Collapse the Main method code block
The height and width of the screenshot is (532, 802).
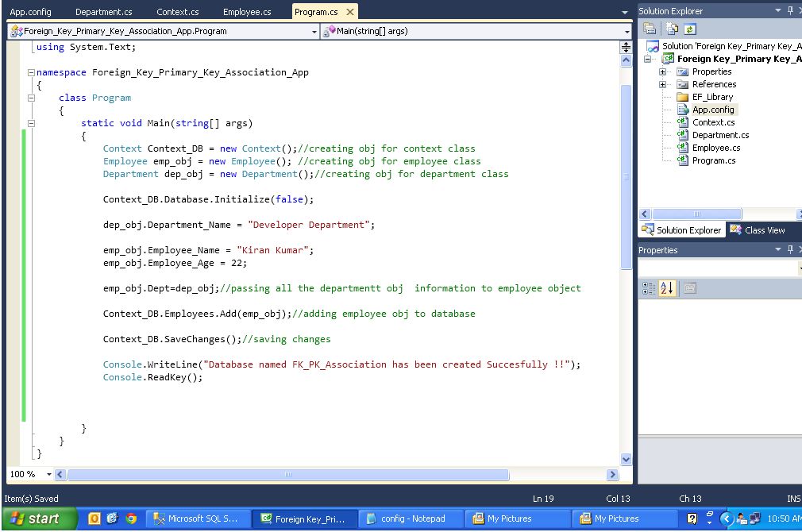tap(31, 123)
